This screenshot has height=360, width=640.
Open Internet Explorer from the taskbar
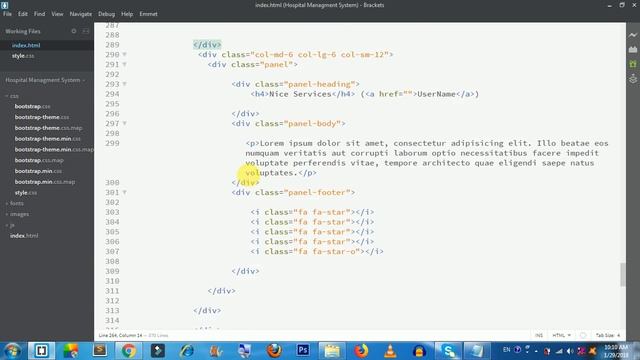tap(187, 351)
